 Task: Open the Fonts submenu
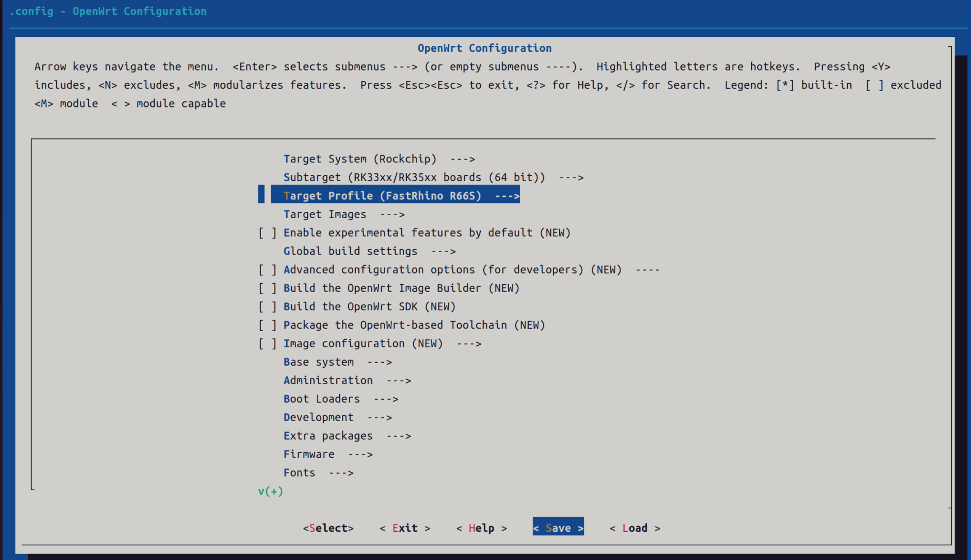(x=318, y=473)
